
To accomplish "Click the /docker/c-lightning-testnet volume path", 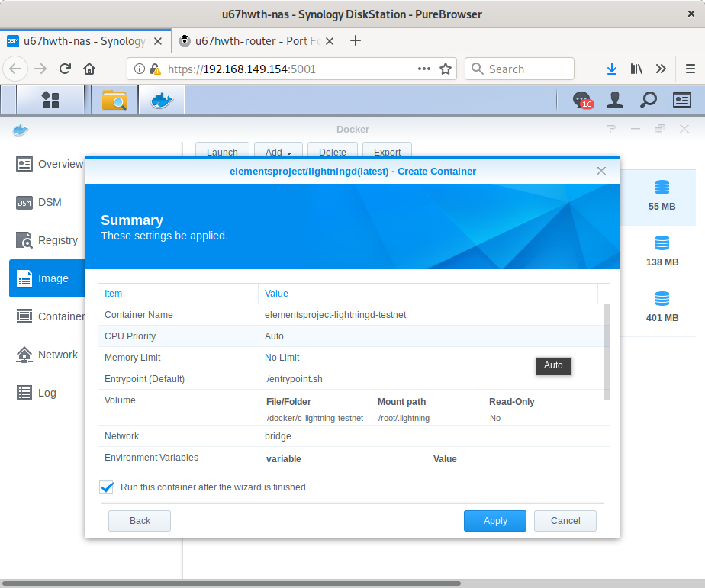I will pyautogui.click(x=314, y=418).
